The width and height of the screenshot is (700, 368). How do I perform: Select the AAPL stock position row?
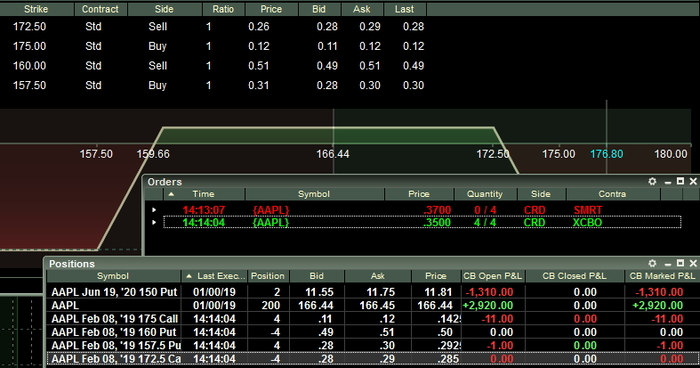click(x=373, y=305)
